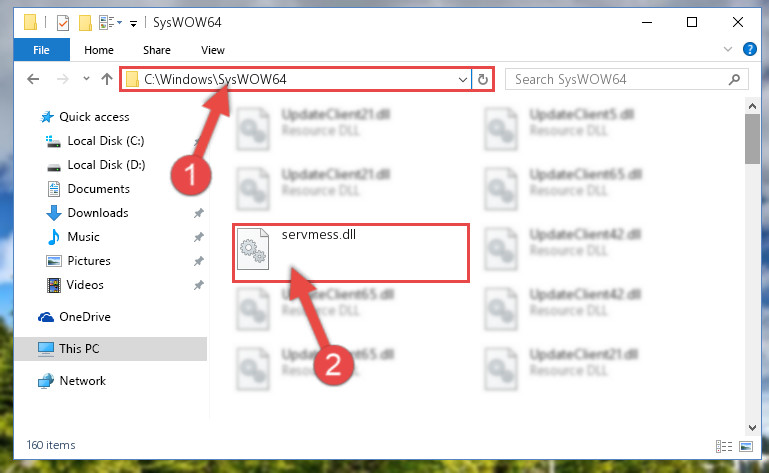The height and width of the screenshot is (473, 769).
Task: Open the recent locations dropdown
Action: point(86,79)
